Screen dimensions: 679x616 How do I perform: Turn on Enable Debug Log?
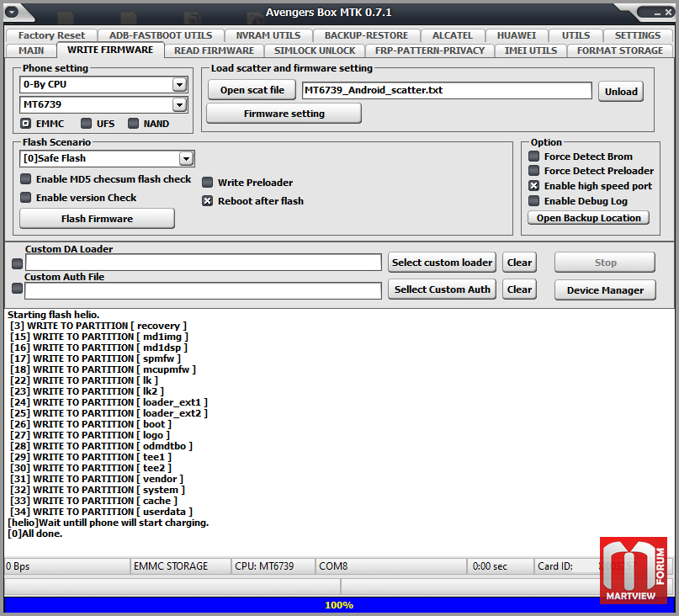534,200
